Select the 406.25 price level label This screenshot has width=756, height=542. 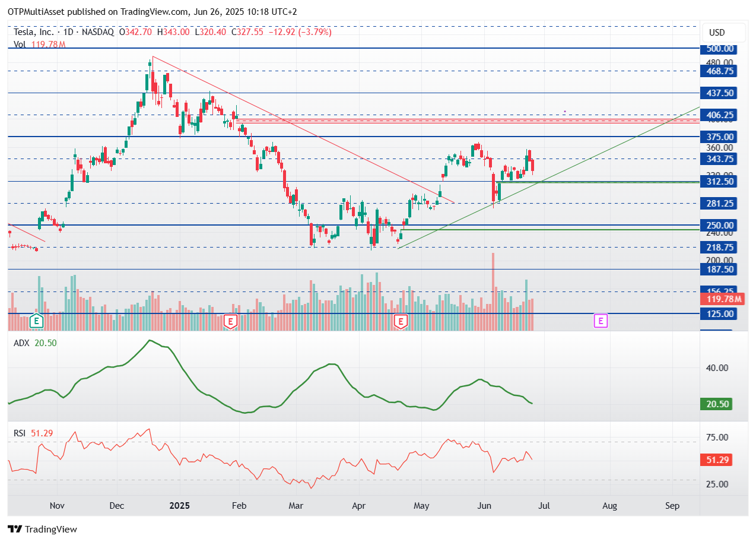(x=720, y=115)
